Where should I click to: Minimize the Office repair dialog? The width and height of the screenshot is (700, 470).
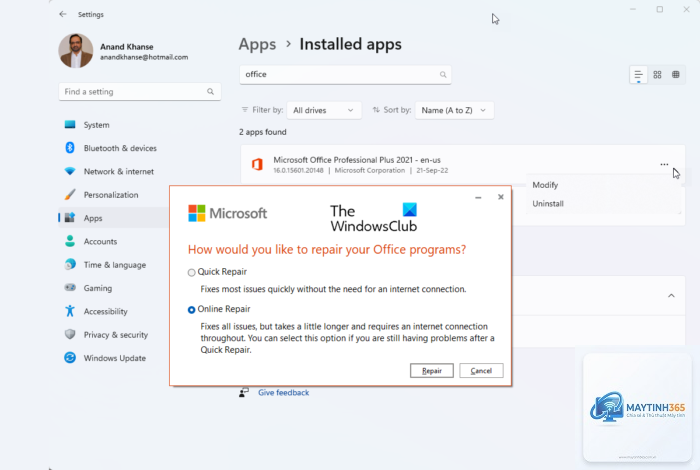point(478,197)
